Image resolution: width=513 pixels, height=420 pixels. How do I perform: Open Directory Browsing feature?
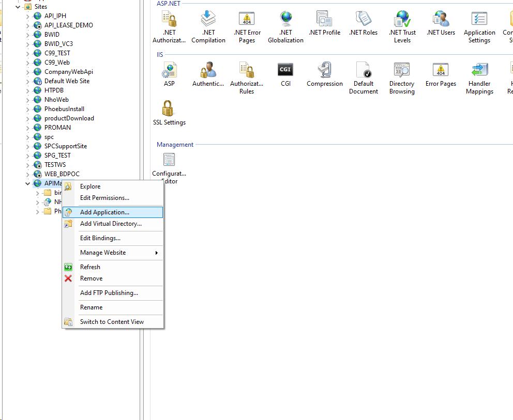pos(402,78)
